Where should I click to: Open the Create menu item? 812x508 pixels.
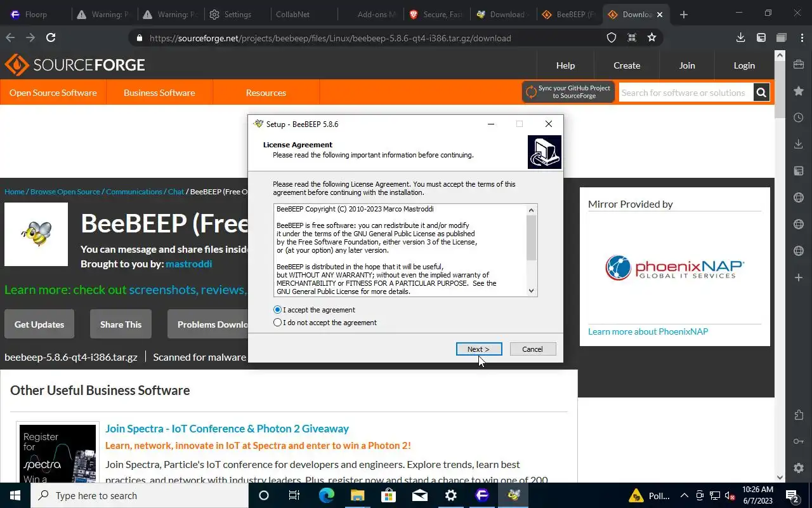click(627, 65)
